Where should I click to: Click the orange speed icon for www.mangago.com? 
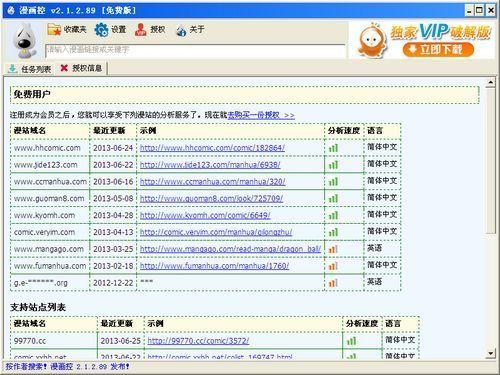tap(333, 249)
